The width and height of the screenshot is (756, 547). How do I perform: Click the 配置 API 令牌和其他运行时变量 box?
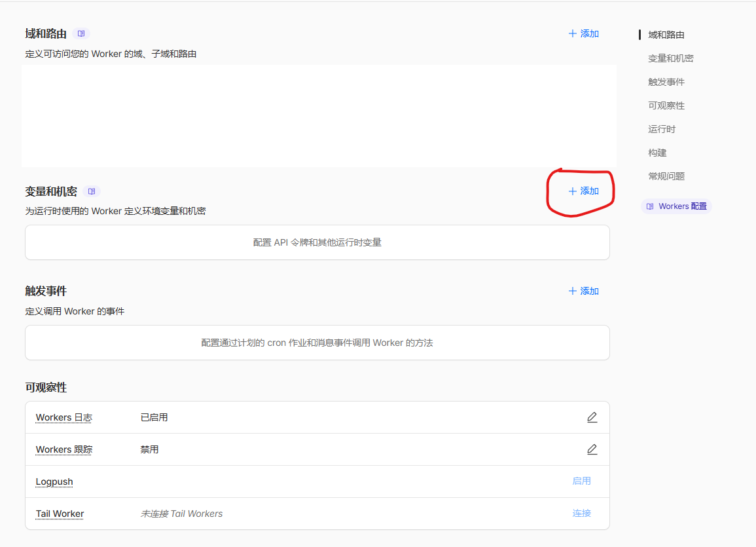(x=317, y=242)
